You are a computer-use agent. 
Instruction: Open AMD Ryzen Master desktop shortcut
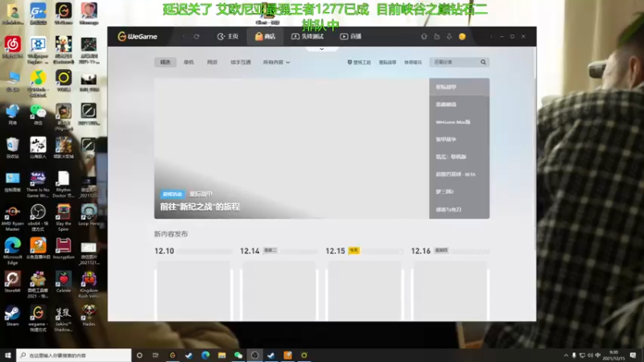tap(13, 218)
